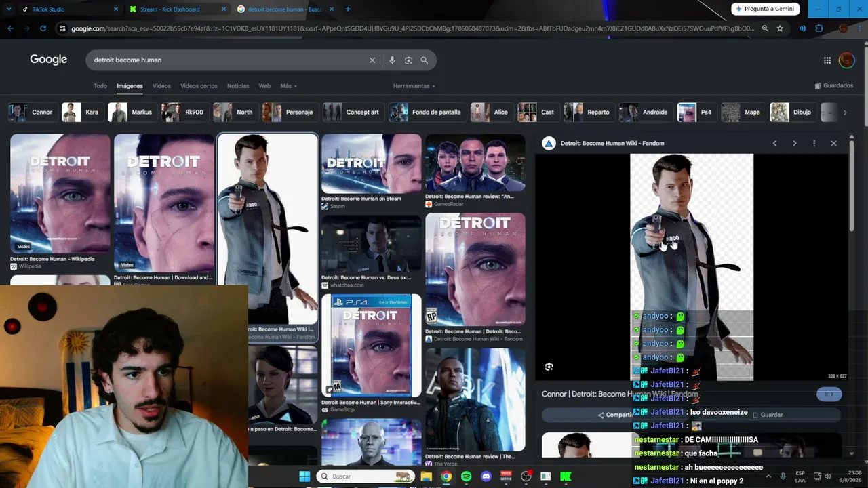Launch Spotify from the taskbar
Screen dimensions: 868x488
pyautogui.click(x=466, y=476)
